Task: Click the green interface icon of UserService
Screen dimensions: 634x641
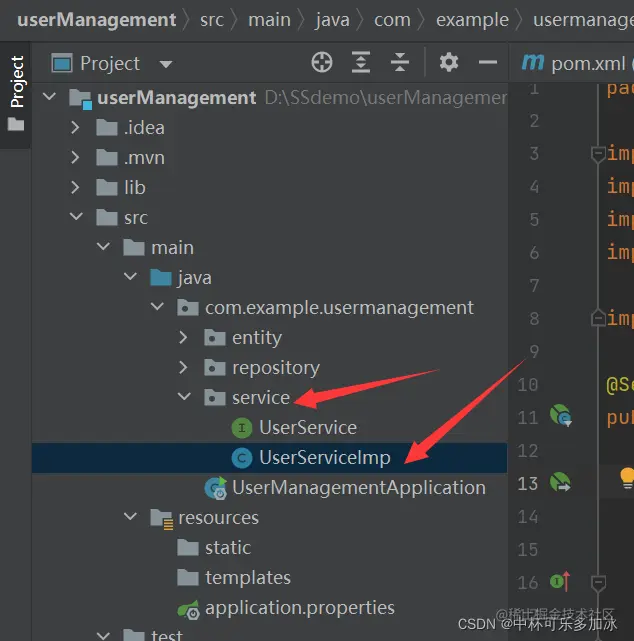Action: [242, 428]
